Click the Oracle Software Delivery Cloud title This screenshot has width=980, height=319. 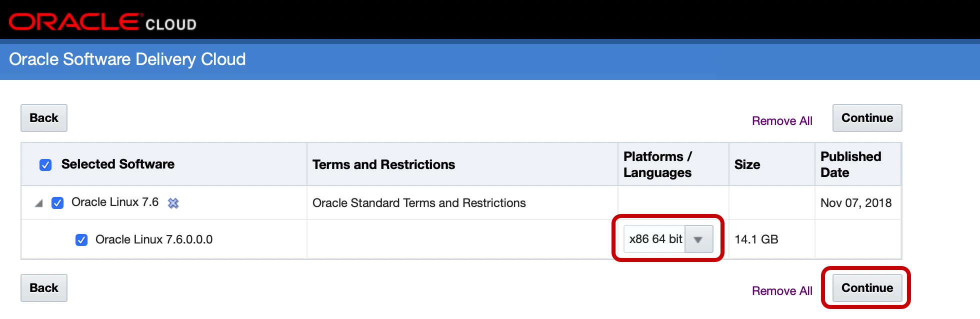click(127, 59)
